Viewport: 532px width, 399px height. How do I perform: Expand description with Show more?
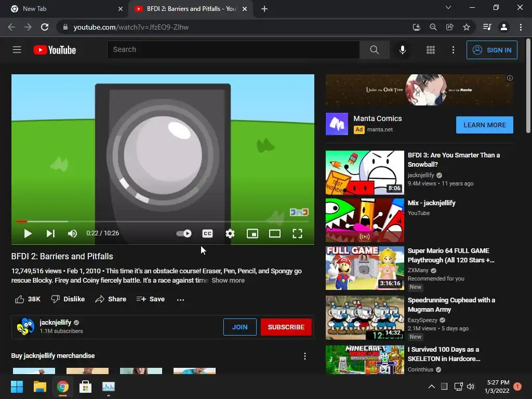(x=228, y=280)
